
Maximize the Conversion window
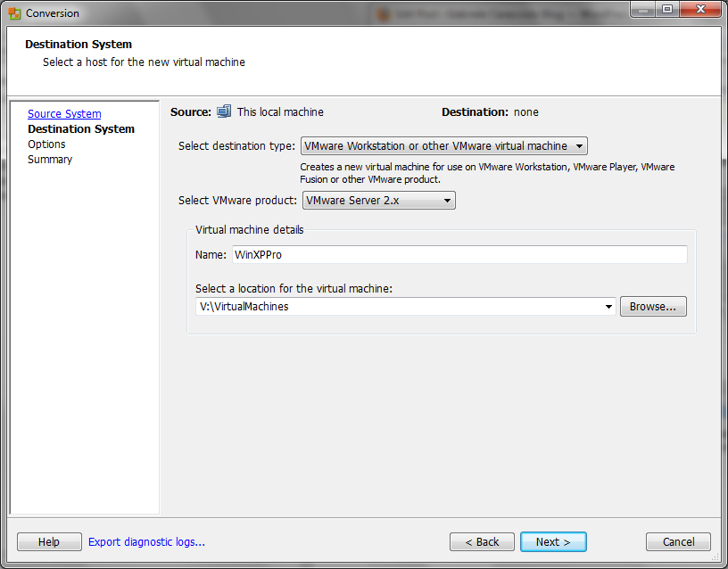click(667, 9)
